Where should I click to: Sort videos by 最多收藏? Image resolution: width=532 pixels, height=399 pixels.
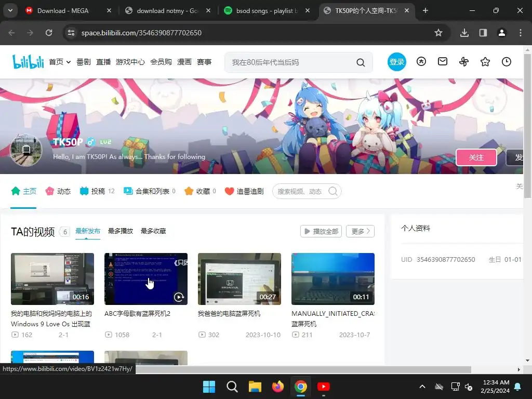pos(153,231)
